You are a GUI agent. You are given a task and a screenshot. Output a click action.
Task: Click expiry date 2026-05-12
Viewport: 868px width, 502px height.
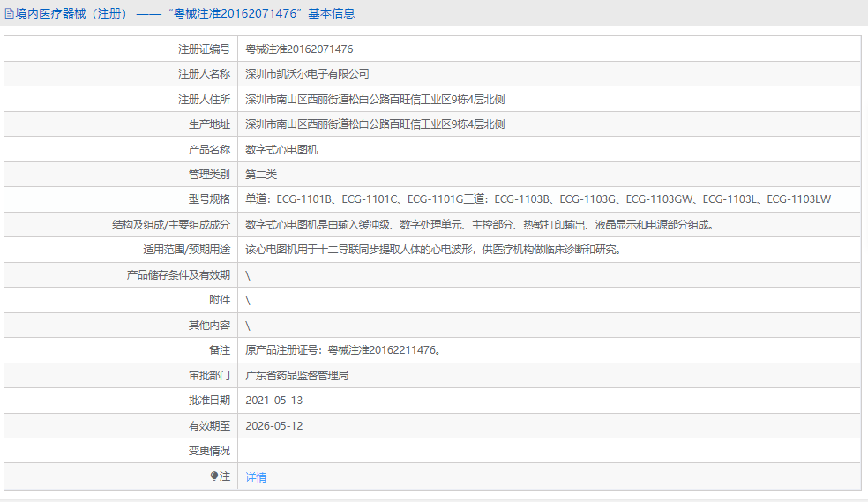coord(274,425)
